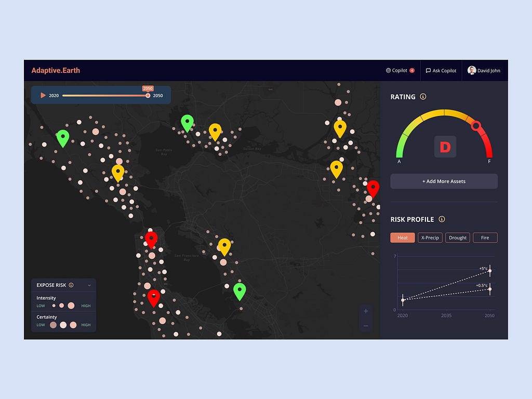
Task: Click the Copilot notification badge
Action: 412,70
